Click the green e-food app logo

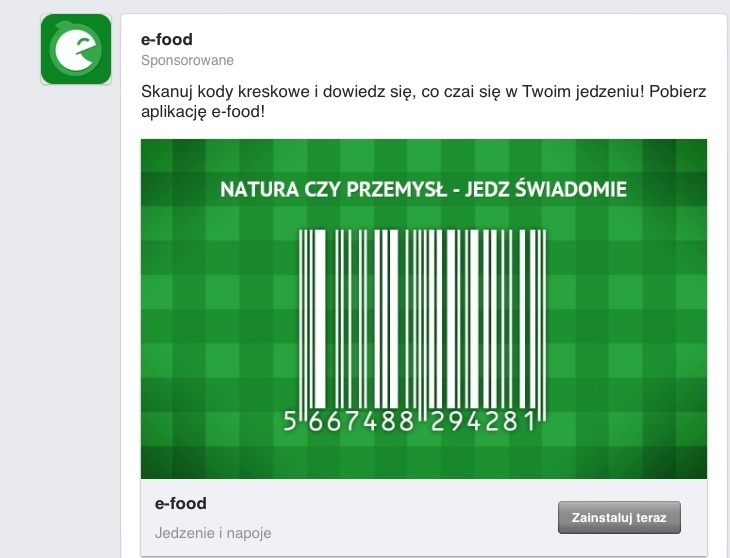[x=76, y=50]
